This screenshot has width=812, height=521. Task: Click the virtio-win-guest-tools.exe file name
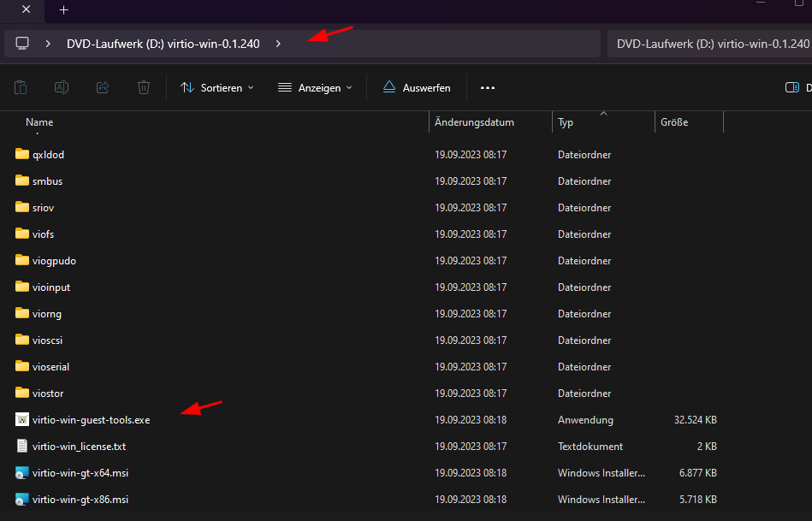[x=92, y=420]
